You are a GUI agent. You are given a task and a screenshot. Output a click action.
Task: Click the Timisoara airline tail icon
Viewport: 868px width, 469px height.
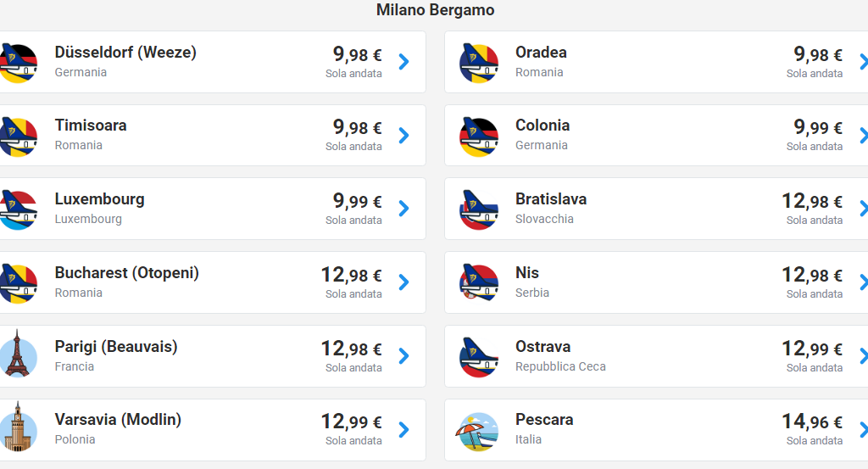click(x=19, y=137)
